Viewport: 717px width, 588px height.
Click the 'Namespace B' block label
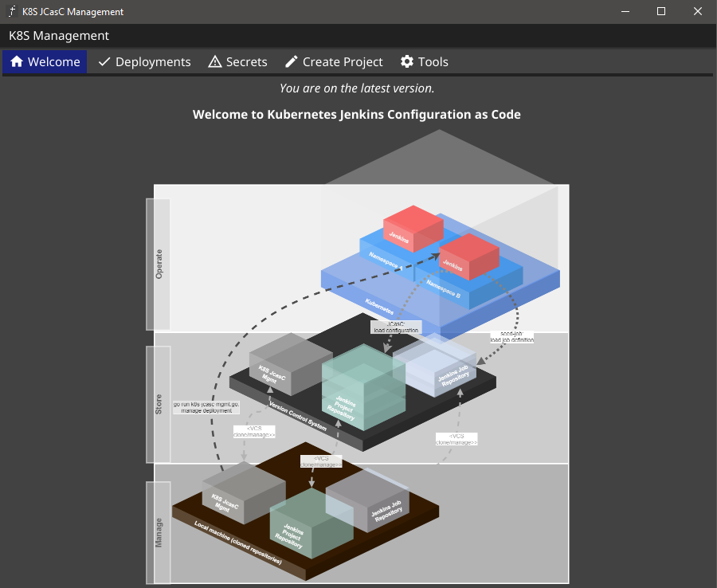(443, 289)
